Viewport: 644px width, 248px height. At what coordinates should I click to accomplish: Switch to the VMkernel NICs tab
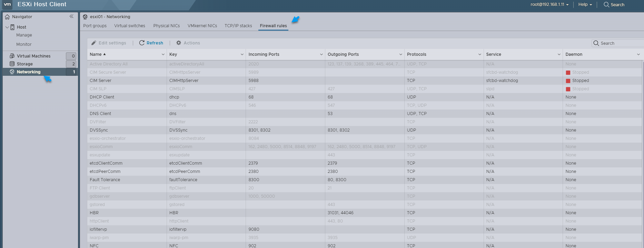[x=202, y=26]
